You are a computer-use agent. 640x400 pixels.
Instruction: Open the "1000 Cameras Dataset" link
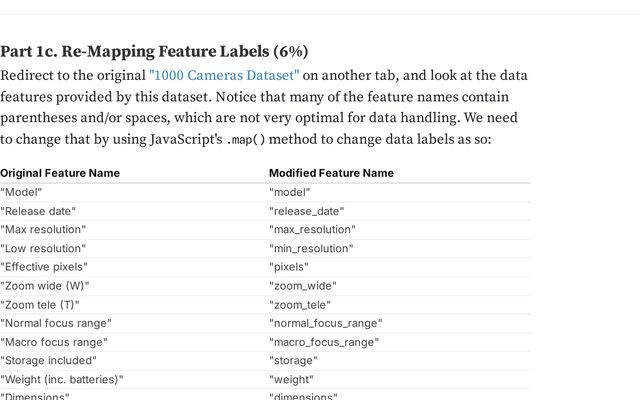[224, 76]
